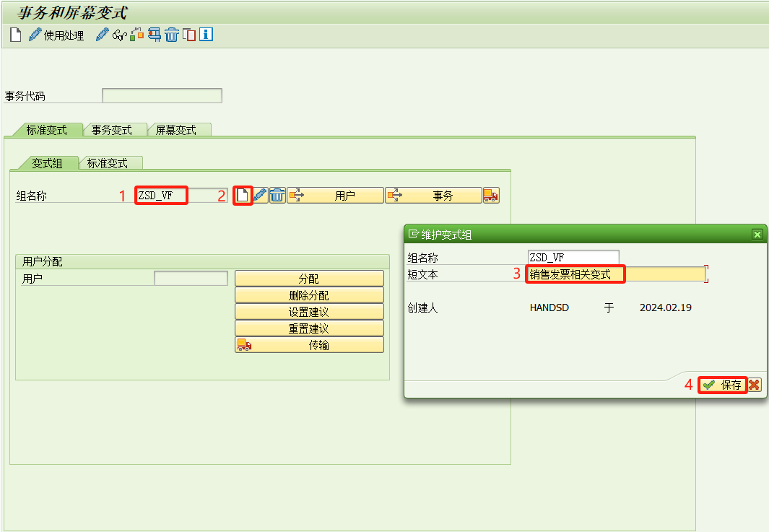Close the 维护变式组 dialog via title bar X
The image size is (769, 532).
[757, 235]
